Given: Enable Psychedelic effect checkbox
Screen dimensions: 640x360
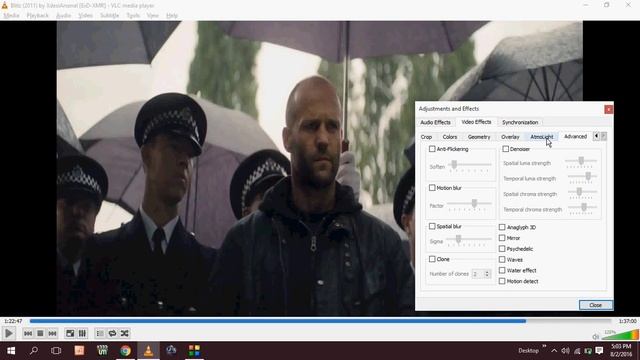Looking at the screenshot, I should click(502, 249).
